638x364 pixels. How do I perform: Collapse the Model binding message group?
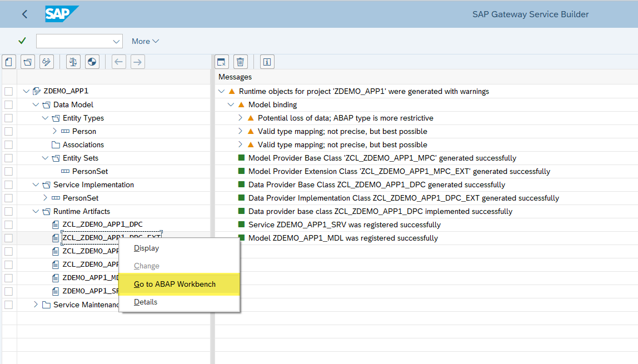pos(231,104)
